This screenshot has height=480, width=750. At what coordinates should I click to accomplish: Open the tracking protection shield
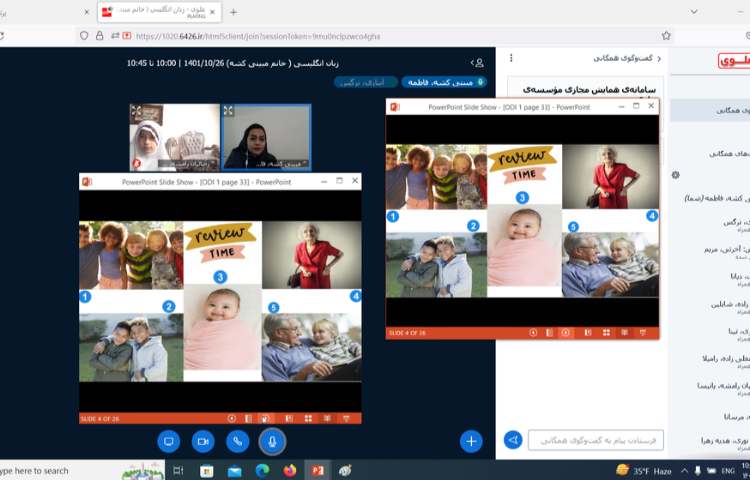coord(84,36)
